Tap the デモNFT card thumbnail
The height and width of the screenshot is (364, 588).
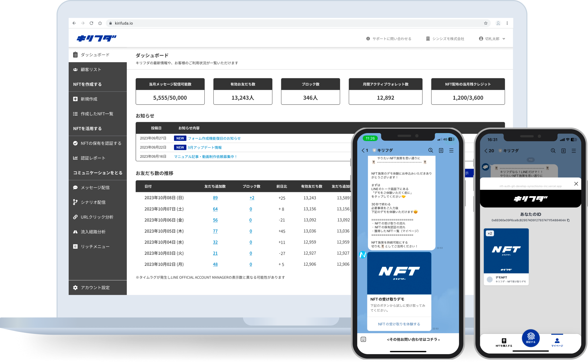click(x=506, y=251)
